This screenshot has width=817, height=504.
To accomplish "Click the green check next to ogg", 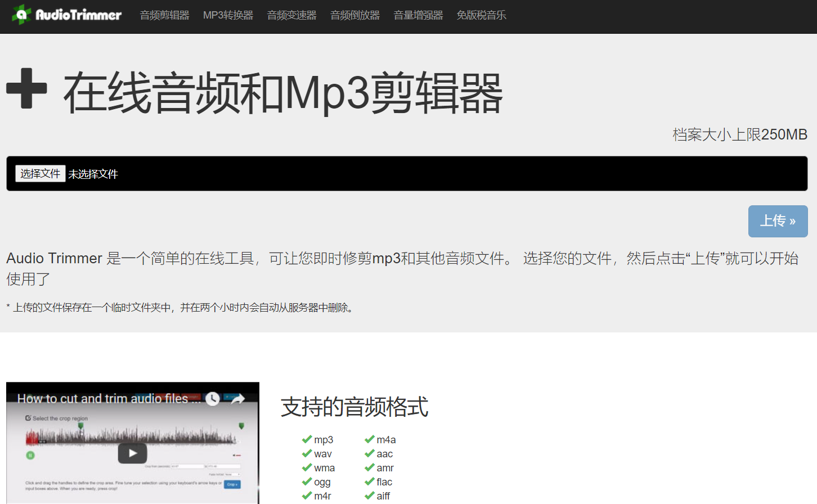I will (307, 481).
